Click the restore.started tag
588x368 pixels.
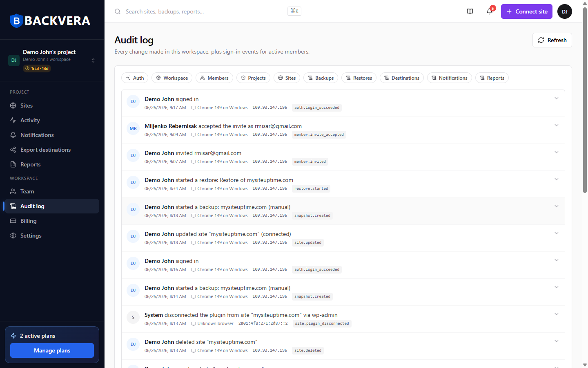(x=311, y=188)
